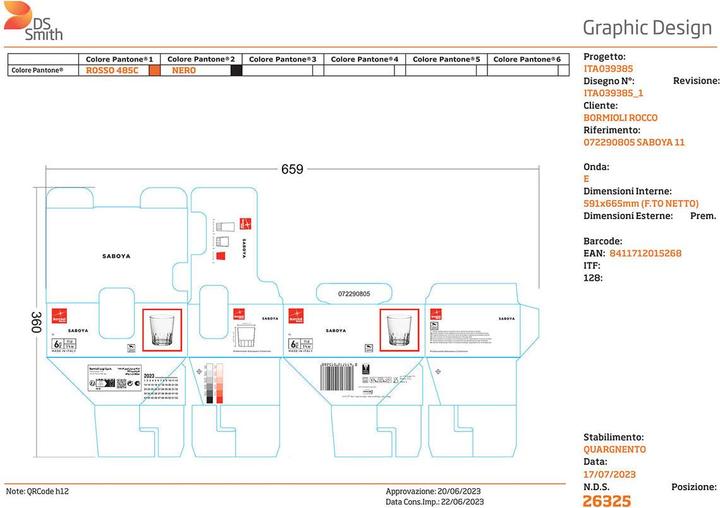Click the QR code inside the product label
The image size is (720, 508).
pyautogui.click(x=121, y=384)
